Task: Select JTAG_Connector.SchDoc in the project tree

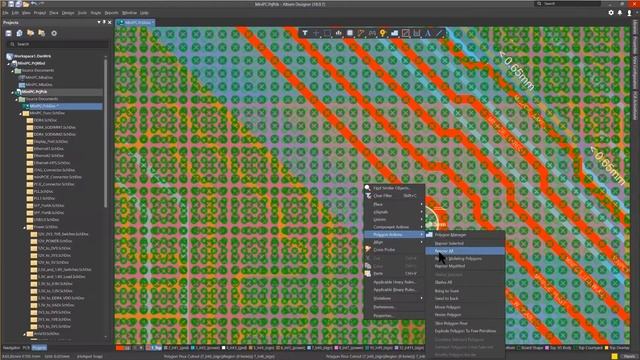Action: click(x=54, y=170)
